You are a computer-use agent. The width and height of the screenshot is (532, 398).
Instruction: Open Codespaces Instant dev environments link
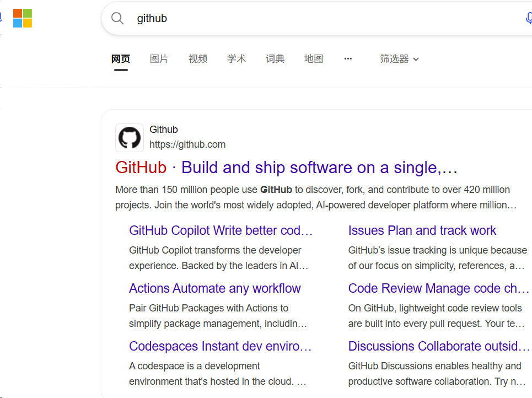[220, 346]
